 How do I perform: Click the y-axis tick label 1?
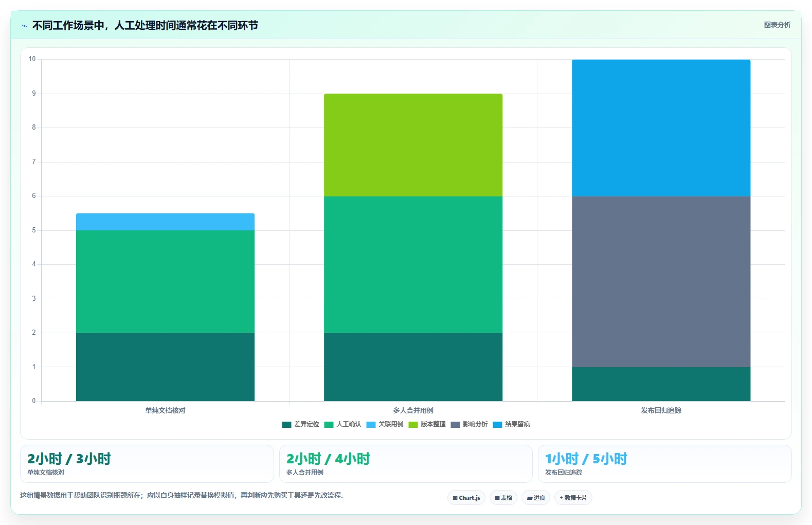click(34, 367)
